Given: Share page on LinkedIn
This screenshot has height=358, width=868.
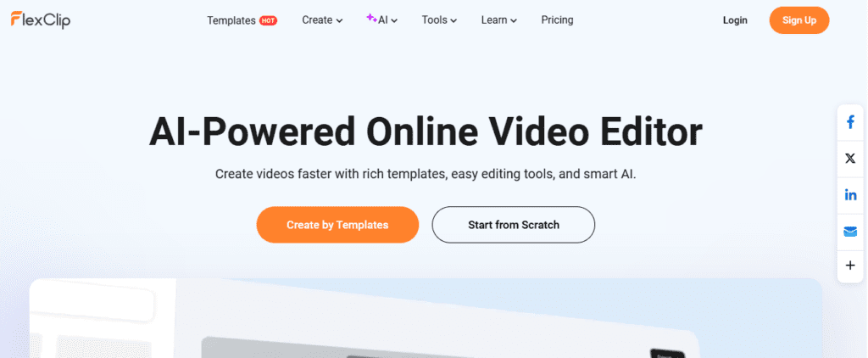Looking at the screenshot, I should (x=850, y=195).
